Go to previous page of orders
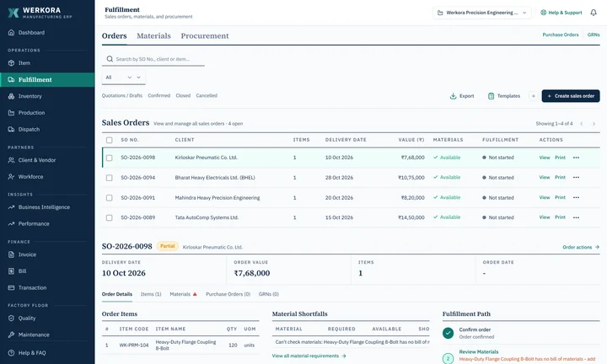This screenshot has width=607, height=364. coord(582,123)
